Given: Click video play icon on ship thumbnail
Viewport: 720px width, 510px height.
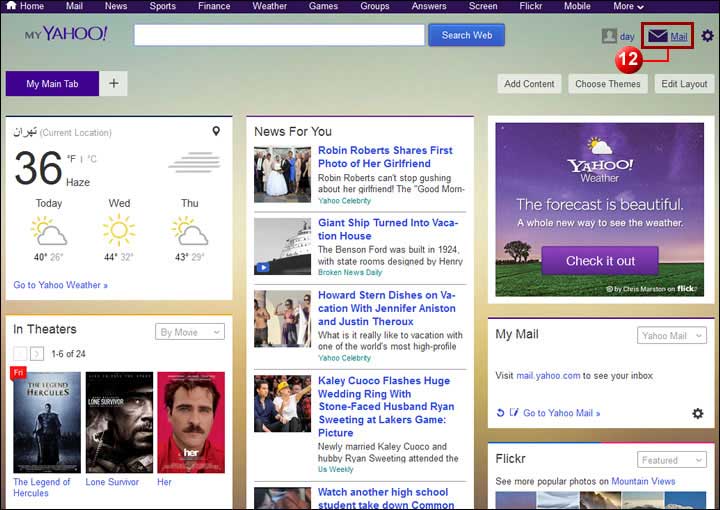Looking at the screenshot, I should (263, 267).
